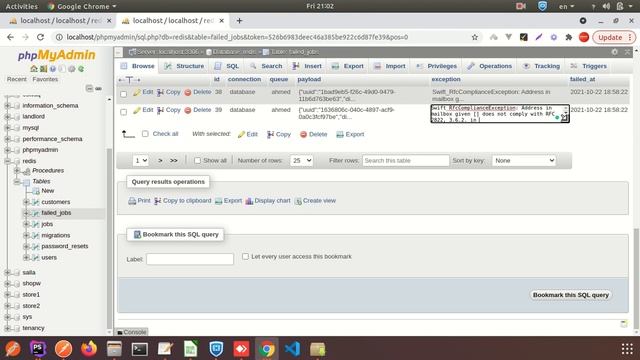640x360 pixels.
Task: Click Bookmark this SQL query button
Action: click(570, 295)
